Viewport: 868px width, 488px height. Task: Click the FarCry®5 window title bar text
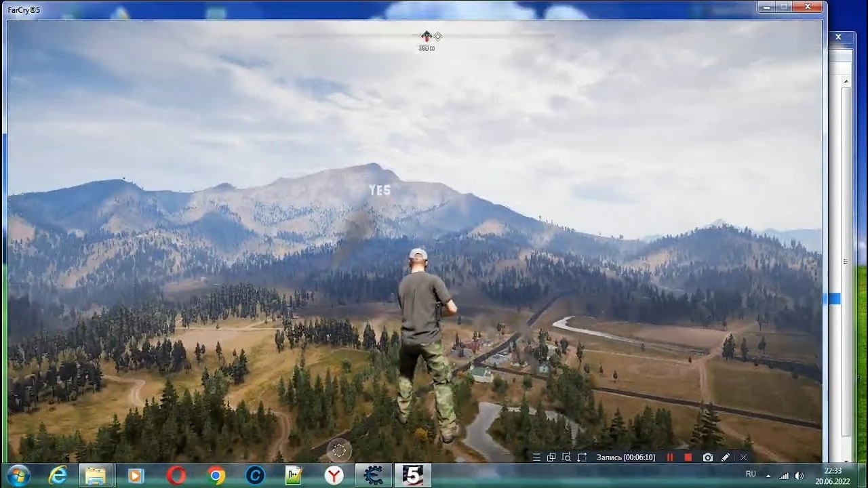pos(22,9)
